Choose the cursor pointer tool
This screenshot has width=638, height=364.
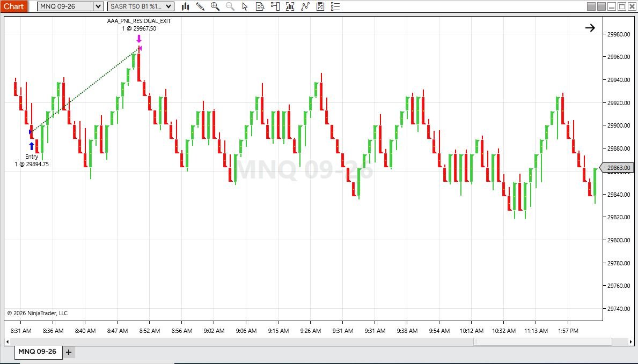click(245, 6)
